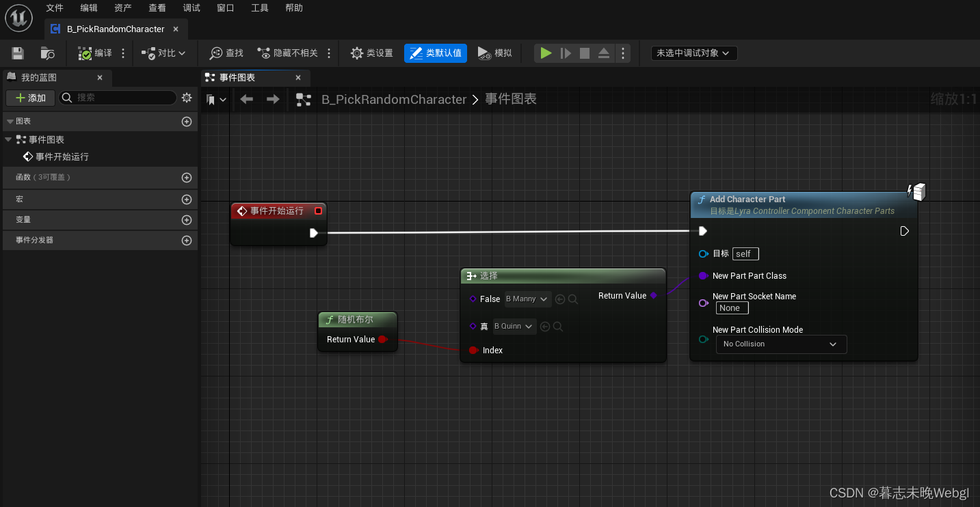980x507 pixels.
Task: Open compile options three-dot menu
Action: (x=123, y=53)
